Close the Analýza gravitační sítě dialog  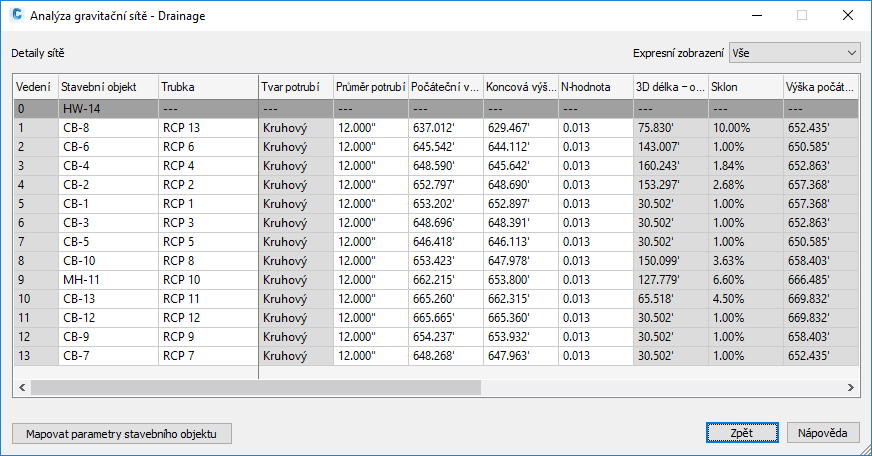pos(848,15)
